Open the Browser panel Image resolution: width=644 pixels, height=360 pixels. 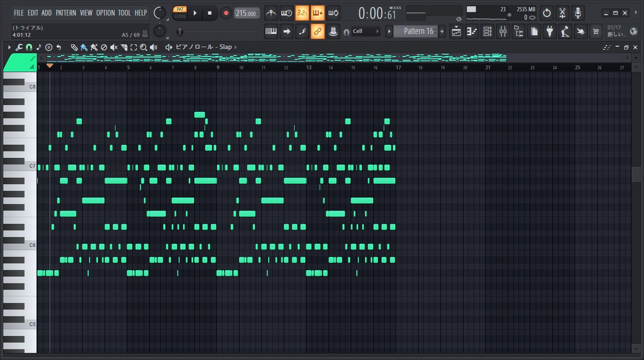tap(519, 32)
